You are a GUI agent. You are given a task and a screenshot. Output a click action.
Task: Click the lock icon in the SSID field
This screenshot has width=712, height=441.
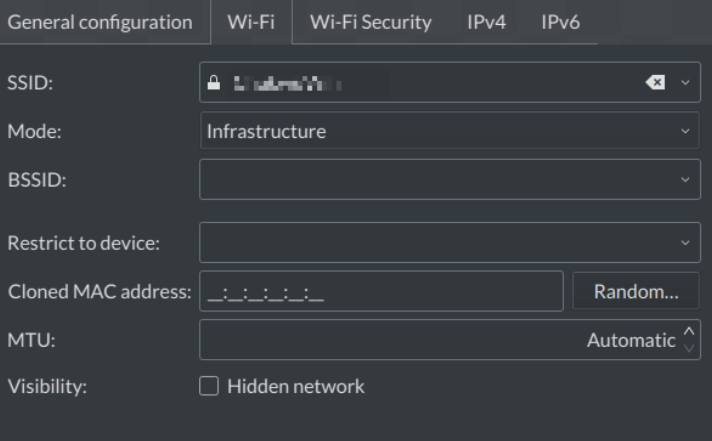click(213, 82)
